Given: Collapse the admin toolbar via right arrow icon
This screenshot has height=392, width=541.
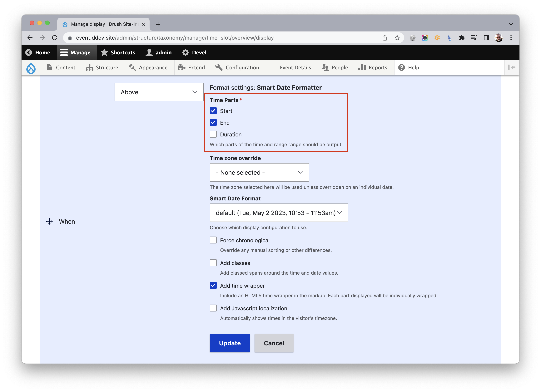Looking at the screenshot, I should click(x=512, y=67).
